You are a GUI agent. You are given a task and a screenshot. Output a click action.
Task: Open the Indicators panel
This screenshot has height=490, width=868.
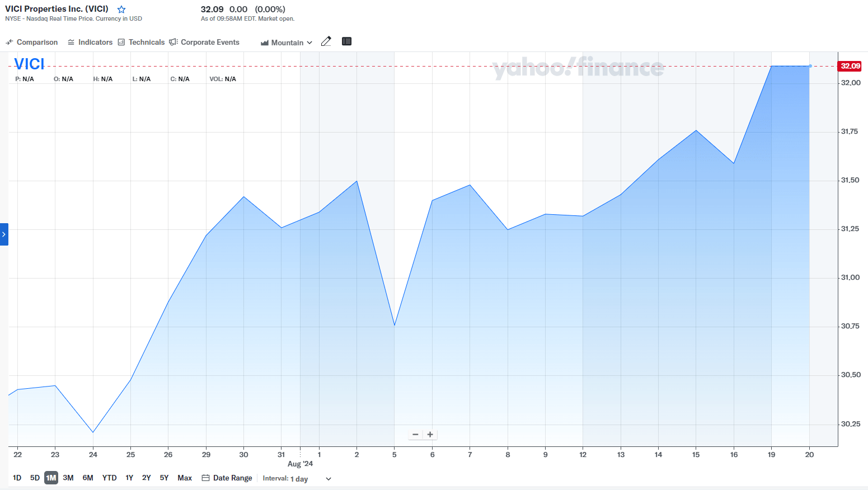pyautogui.click(x=71, y=42)
